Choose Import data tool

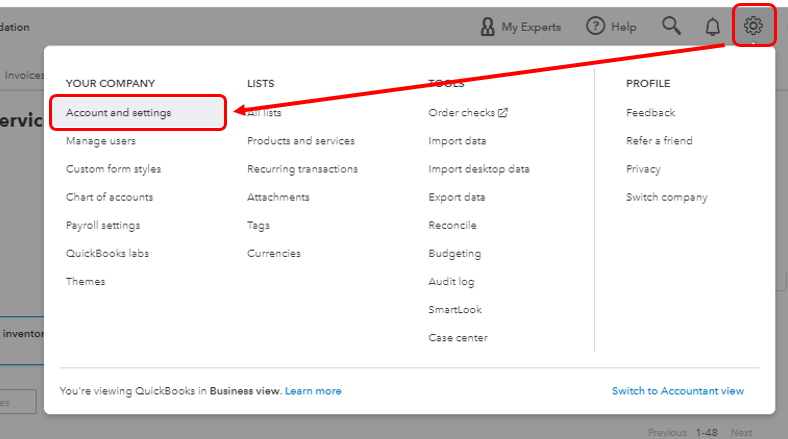pos(457,141)
